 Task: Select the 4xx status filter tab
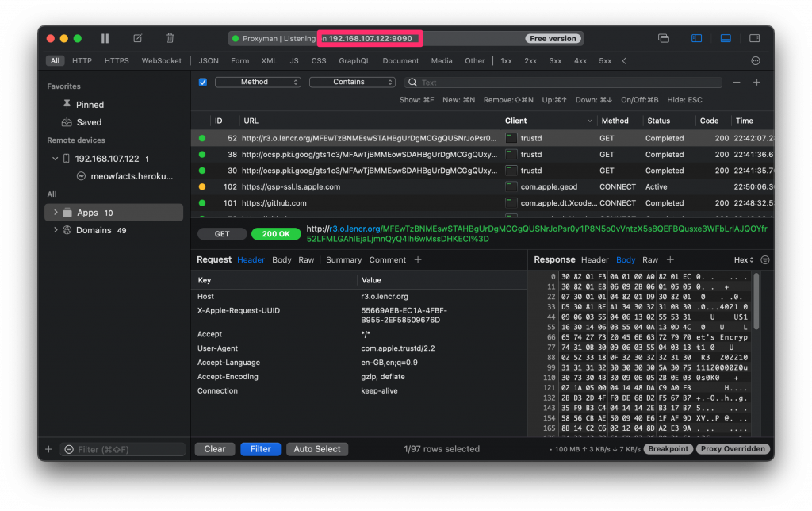(x=580, y=60)
